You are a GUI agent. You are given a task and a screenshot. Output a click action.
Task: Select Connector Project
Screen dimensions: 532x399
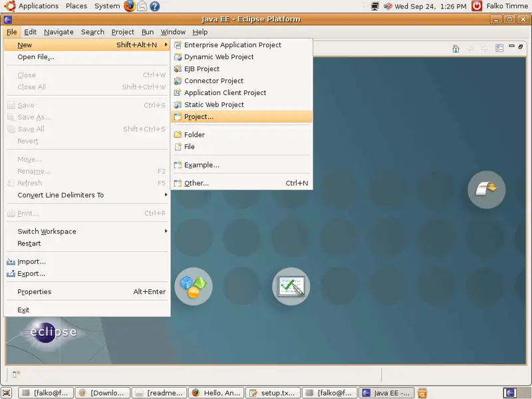(241, 80)
